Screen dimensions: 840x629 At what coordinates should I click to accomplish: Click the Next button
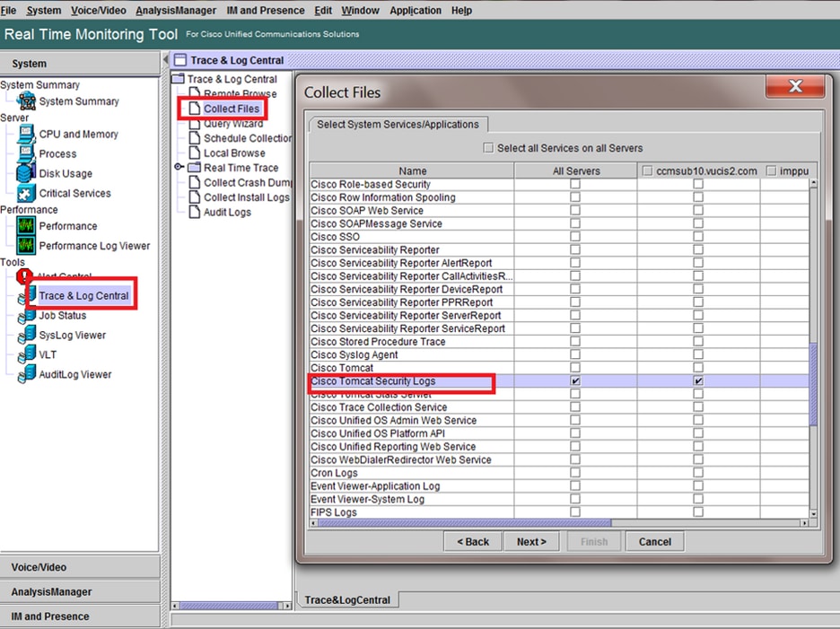(531, 542)
